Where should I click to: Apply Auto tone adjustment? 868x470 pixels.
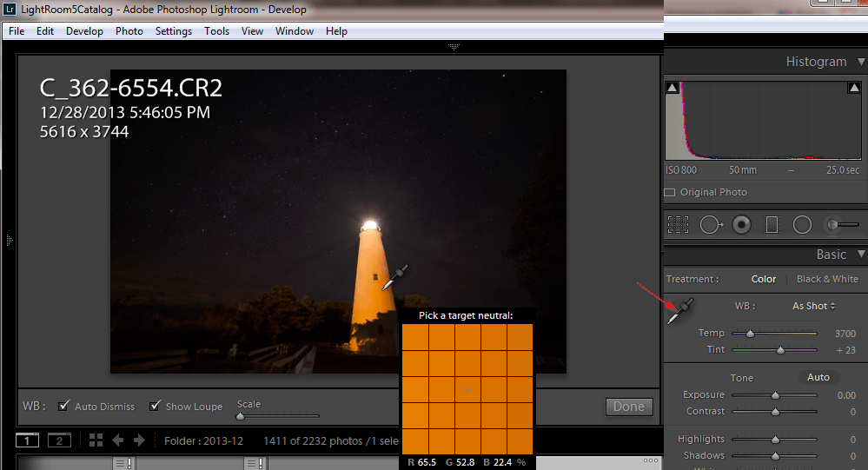818,377
